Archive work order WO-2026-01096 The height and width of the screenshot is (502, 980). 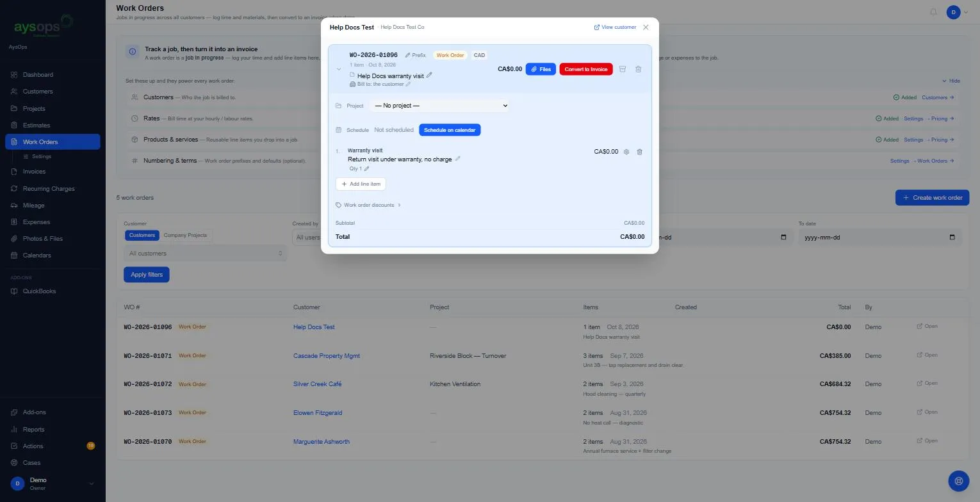(622, 69)
